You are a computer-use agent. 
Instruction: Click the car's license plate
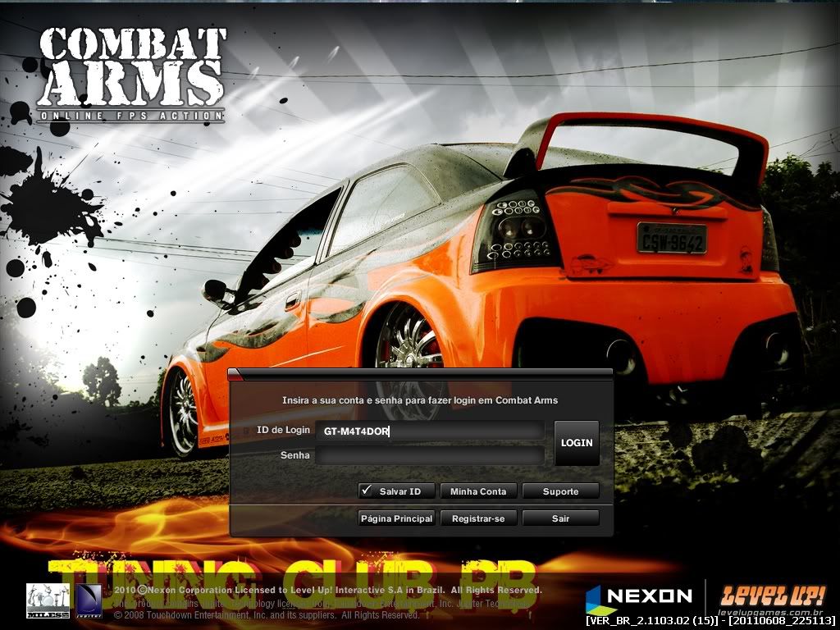click(x=672, y=238)
